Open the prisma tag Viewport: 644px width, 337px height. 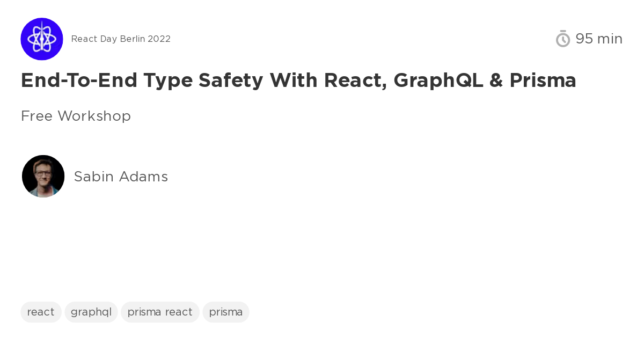click(x=226, y=312)
